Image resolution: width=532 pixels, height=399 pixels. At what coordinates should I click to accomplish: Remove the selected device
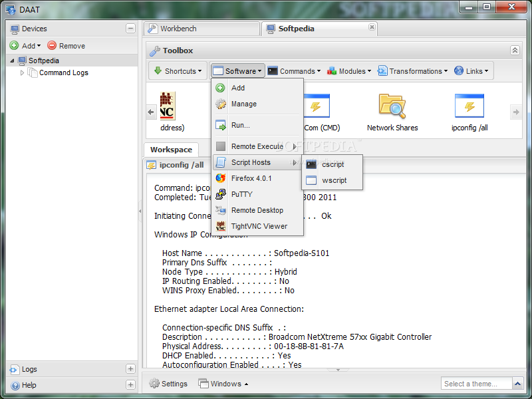[66, 45]
